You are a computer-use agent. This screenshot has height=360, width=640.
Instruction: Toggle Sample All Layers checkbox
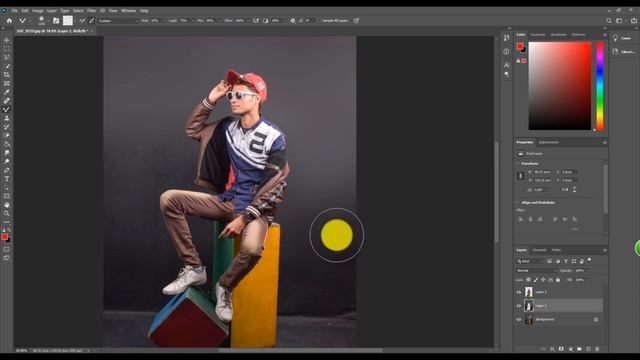319,20
